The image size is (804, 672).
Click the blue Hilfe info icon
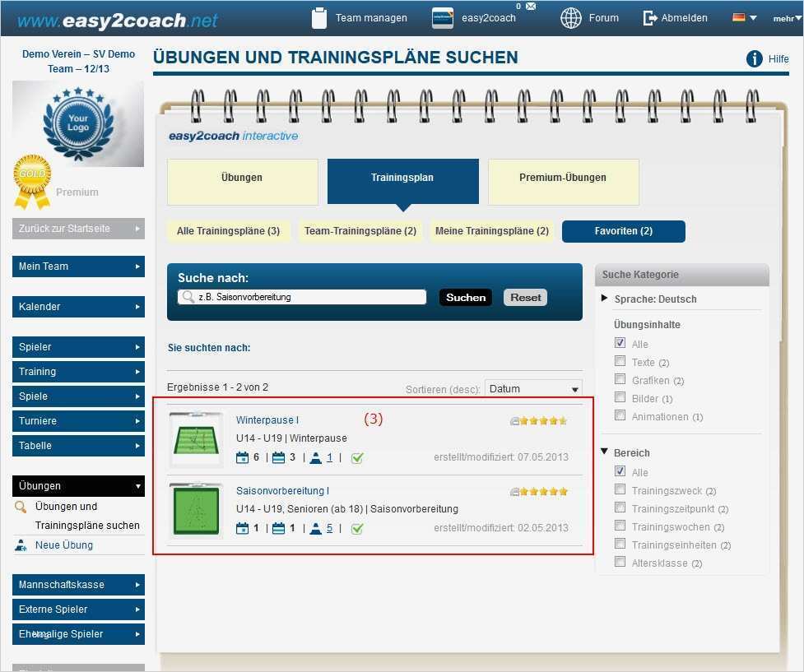(x=755, y=59)
